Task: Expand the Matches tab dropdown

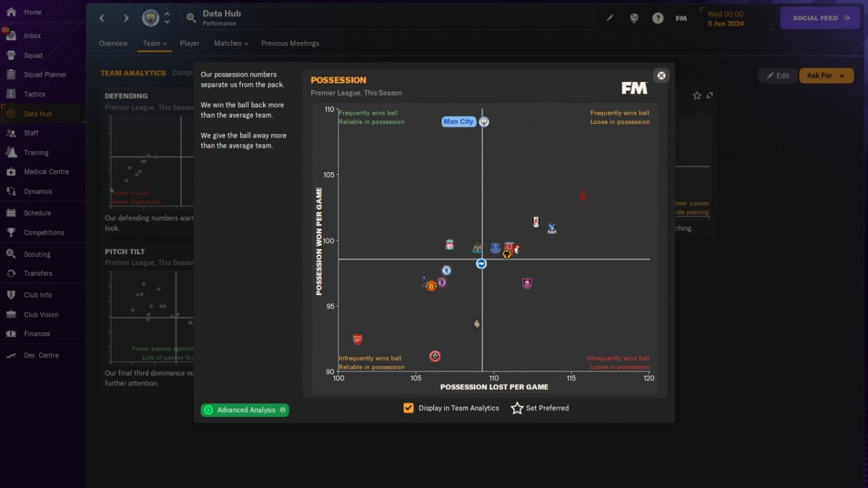Action: coord(231,43)
